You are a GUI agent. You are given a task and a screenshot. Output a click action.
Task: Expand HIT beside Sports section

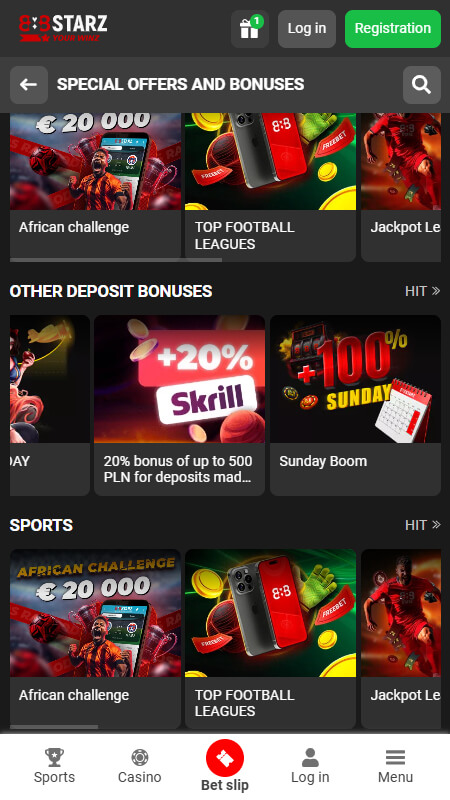coord(422,525)
